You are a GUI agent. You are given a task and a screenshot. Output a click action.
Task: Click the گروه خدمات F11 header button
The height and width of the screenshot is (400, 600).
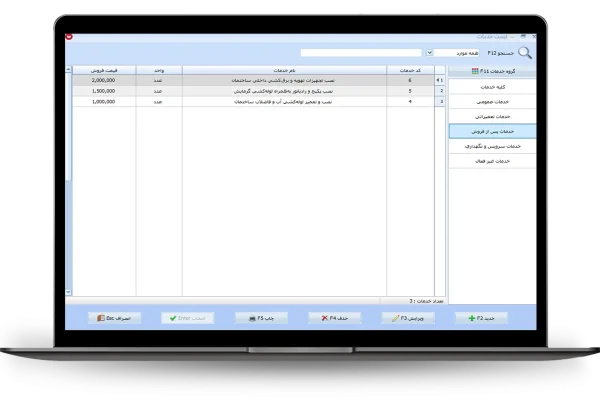(492, 71)
